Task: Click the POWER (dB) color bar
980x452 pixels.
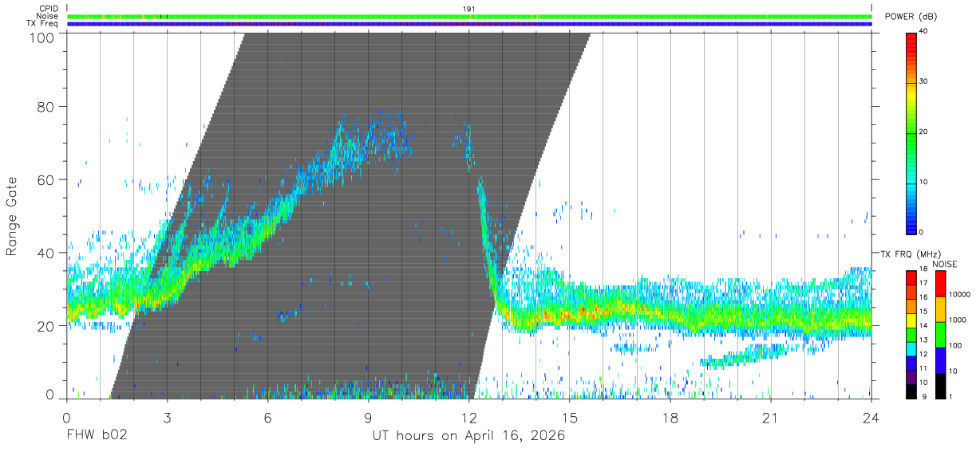Action: [x=911, y=132]
